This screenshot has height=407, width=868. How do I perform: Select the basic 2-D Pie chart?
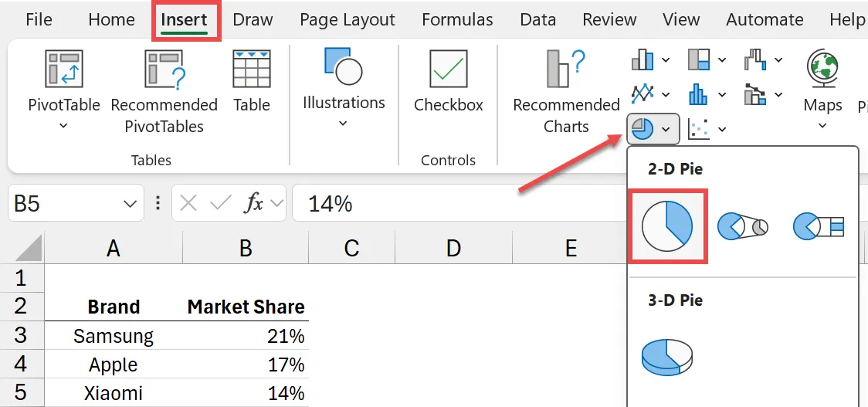pyautogui.click(x=668, y=226)
